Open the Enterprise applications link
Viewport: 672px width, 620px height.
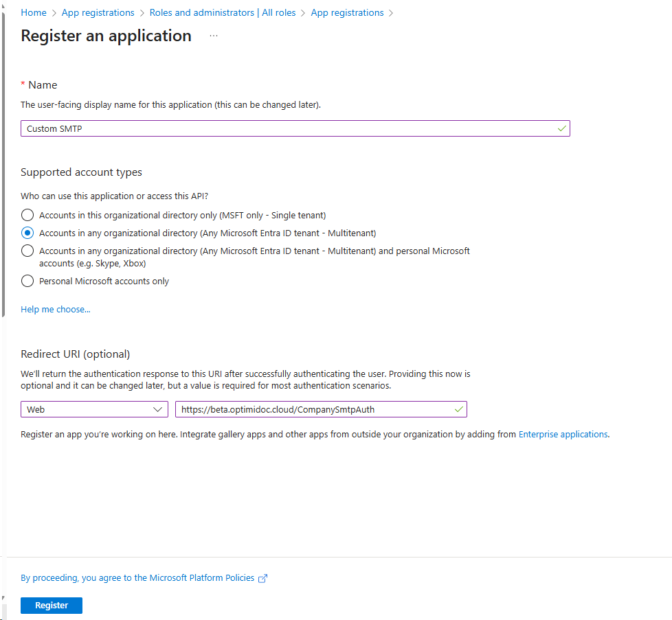[563, 434]
